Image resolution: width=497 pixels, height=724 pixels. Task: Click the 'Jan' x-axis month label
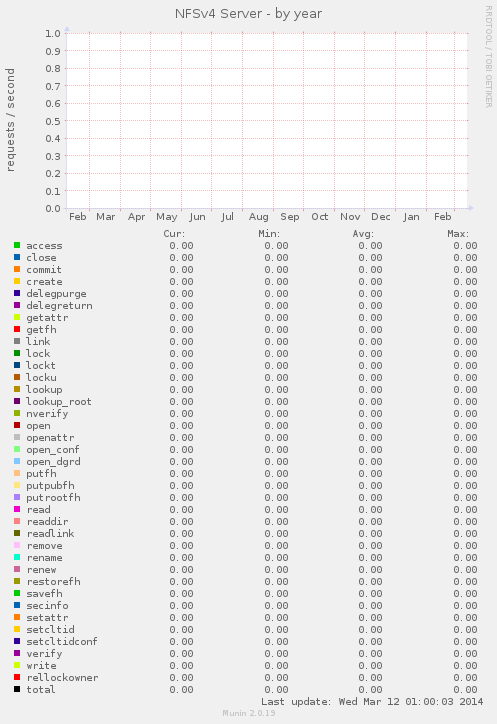click(411, 217)
